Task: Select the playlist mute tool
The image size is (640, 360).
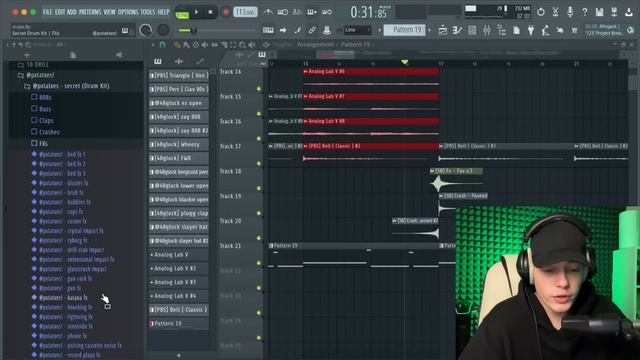Action: (205, 45)
